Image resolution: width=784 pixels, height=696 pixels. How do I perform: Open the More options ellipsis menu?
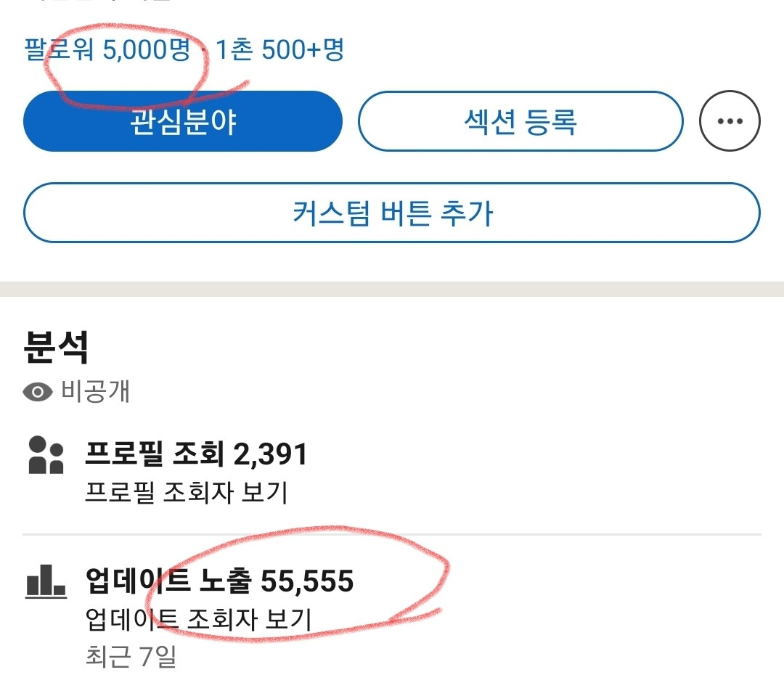730,122
